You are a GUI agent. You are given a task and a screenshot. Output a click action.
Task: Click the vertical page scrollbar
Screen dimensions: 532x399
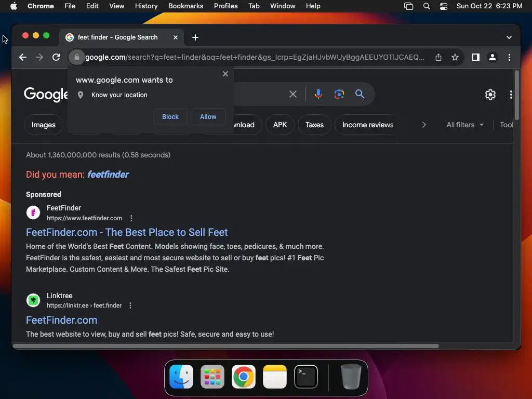(x=516, y=95)
